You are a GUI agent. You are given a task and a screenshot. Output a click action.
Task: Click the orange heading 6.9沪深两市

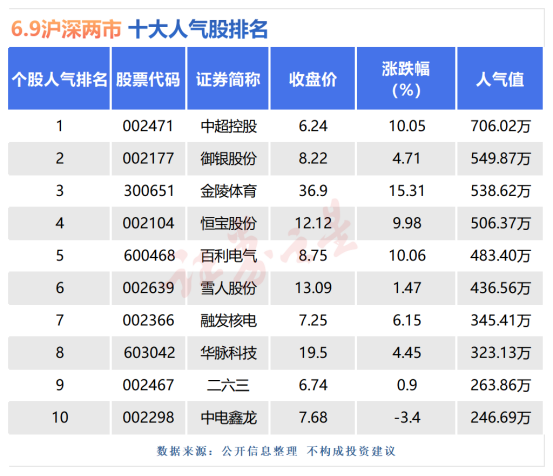[x=66, y=29]
